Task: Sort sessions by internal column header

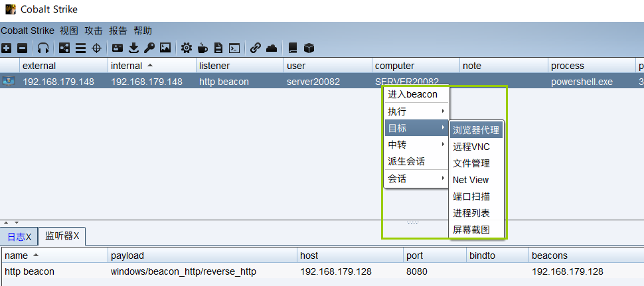Action: click(x=152, y=66)
